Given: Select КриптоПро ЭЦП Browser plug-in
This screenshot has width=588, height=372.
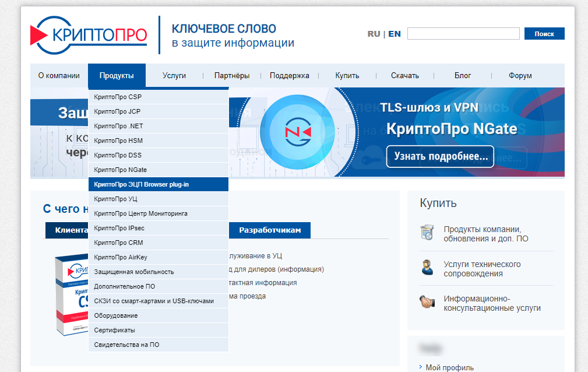Looking at the screenshot, I should click(159, 184).
